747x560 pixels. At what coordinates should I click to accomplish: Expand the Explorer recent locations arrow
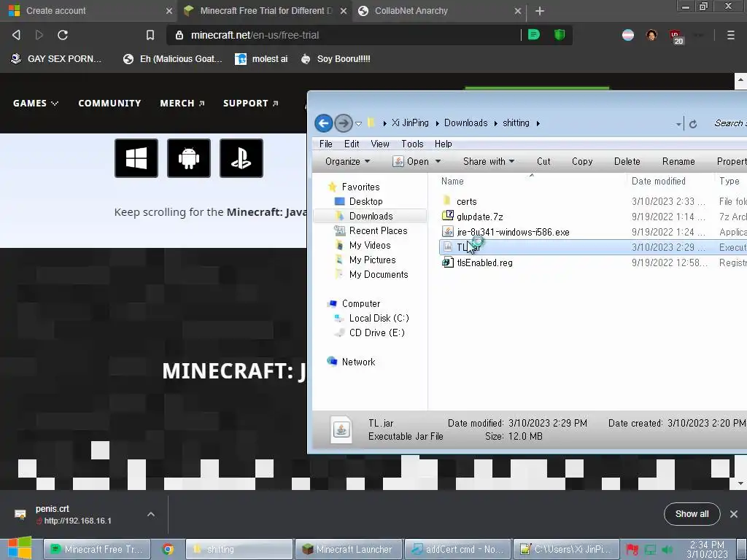pyautogui.click(x=358, y=124)
